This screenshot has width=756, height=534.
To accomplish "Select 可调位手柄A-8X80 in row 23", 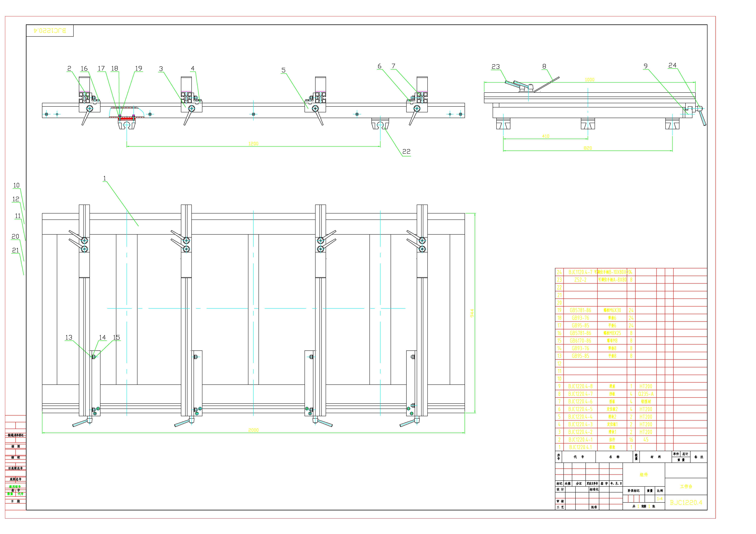I will click(x=612, y=280).
